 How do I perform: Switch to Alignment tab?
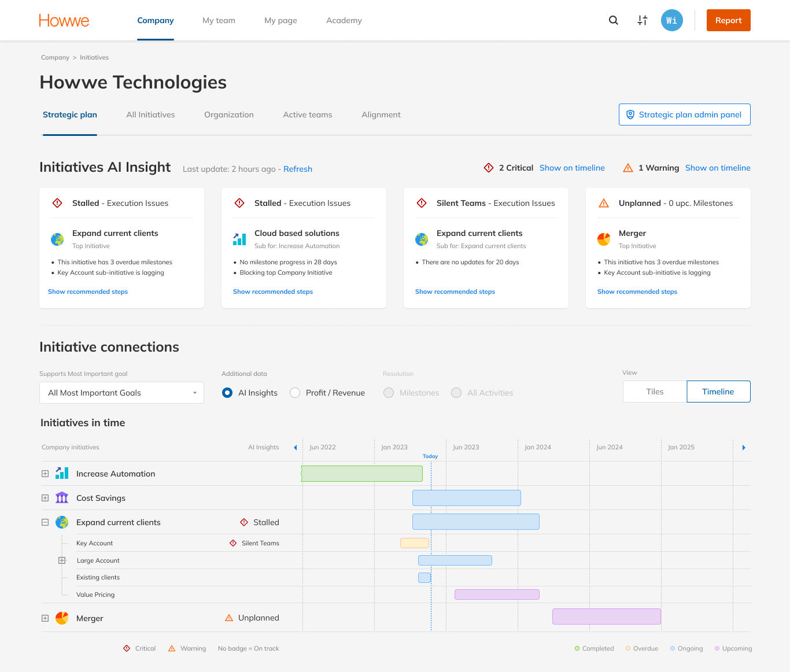click(381, 115)
